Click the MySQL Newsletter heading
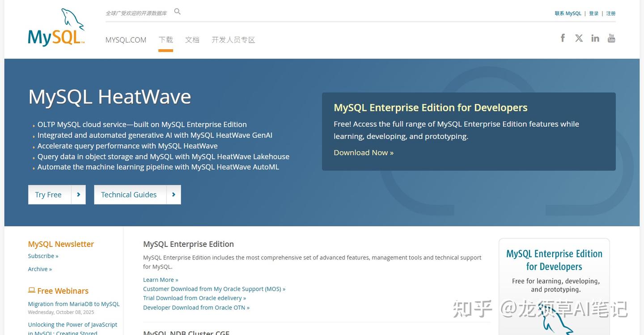644x335 pixels. point(61,244)
